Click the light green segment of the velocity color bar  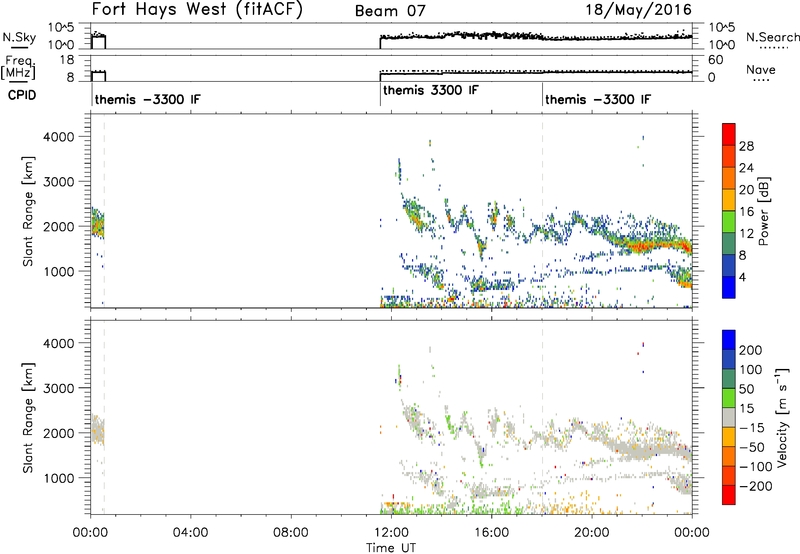point(729,398)
